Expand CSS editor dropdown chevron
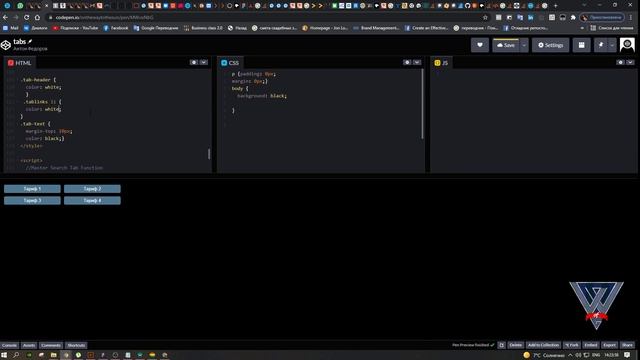Image resolution: width=640 pixels, height=360 pixels. 417,62
